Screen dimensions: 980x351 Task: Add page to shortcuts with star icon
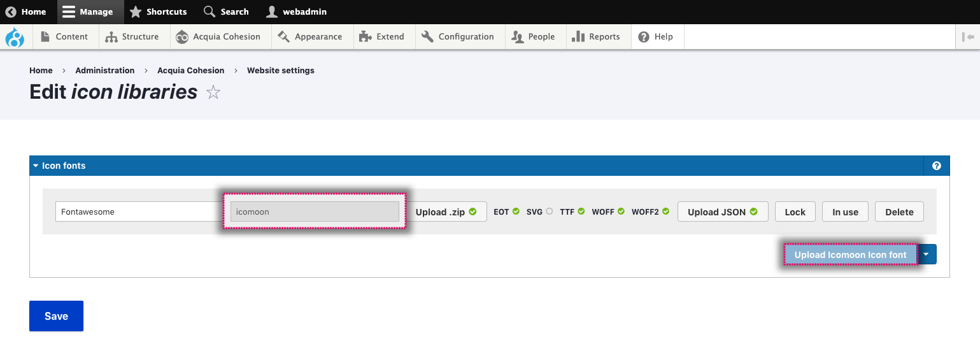pyautogui.click(x=213, y=93)
